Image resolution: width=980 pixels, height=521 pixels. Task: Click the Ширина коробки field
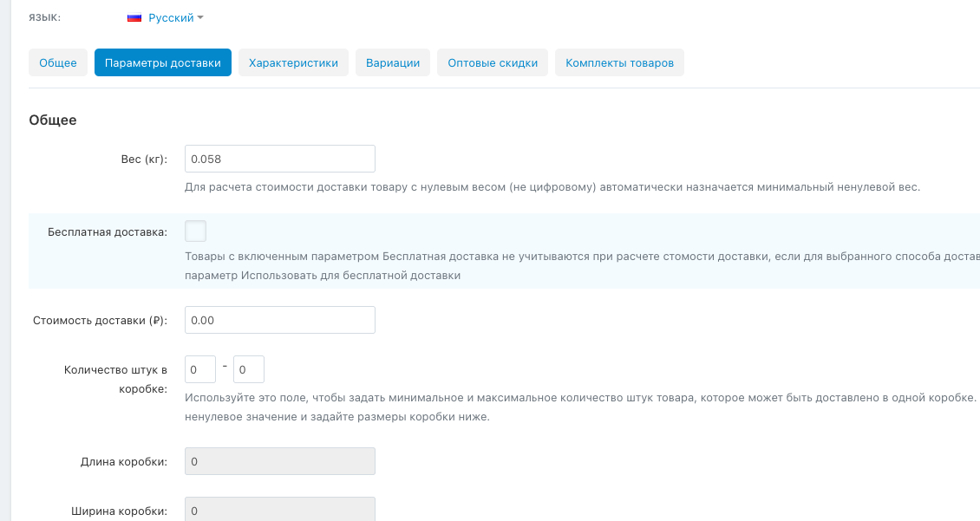tap(279, 510)
